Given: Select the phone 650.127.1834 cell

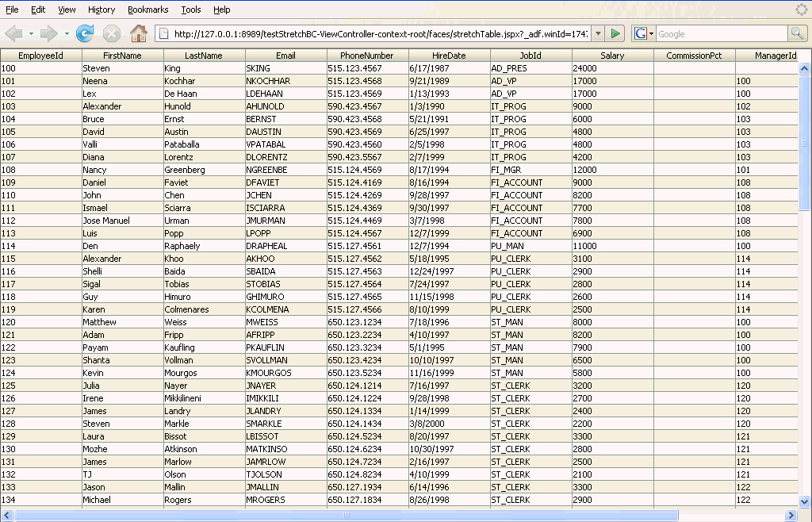Looking at the screenshot, I should 368,500.
